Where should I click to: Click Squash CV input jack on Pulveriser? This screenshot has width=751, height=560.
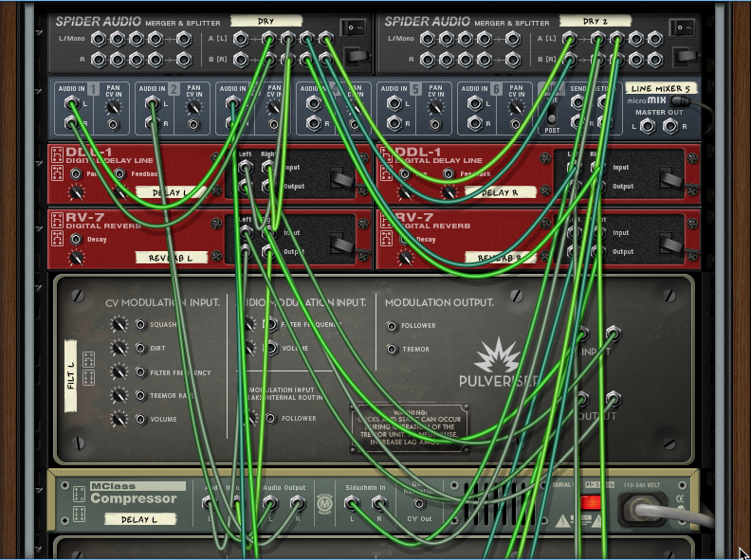pyautogui.click(x=140, y=324)
